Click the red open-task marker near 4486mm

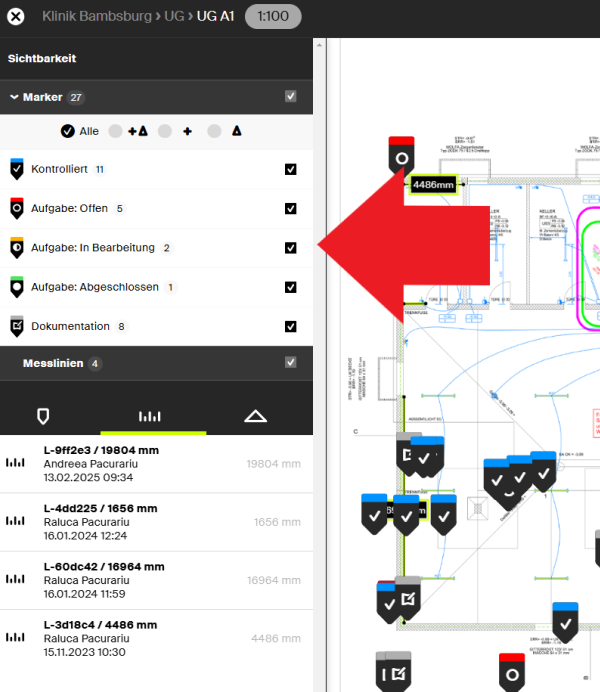coord(401,156)
